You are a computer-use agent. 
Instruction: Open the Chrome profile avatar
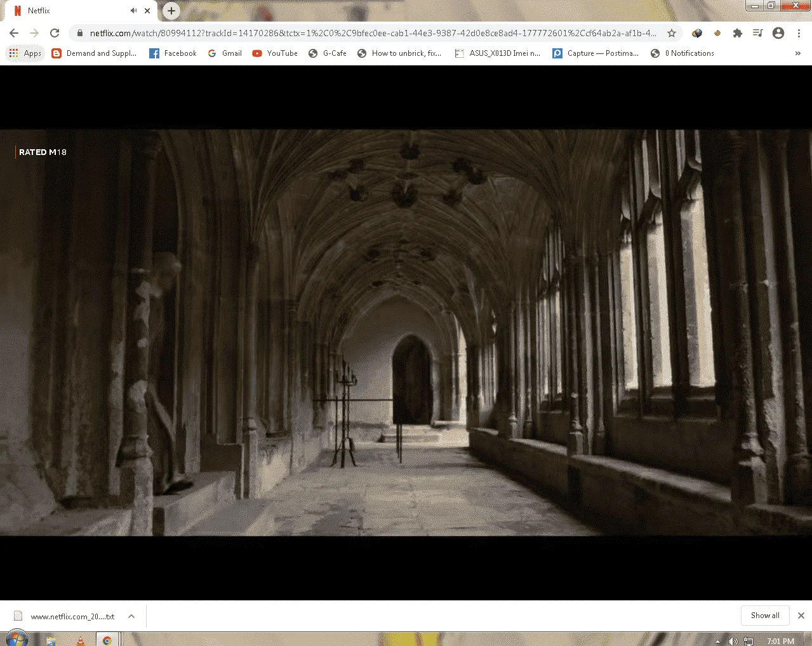pos(778,33)
